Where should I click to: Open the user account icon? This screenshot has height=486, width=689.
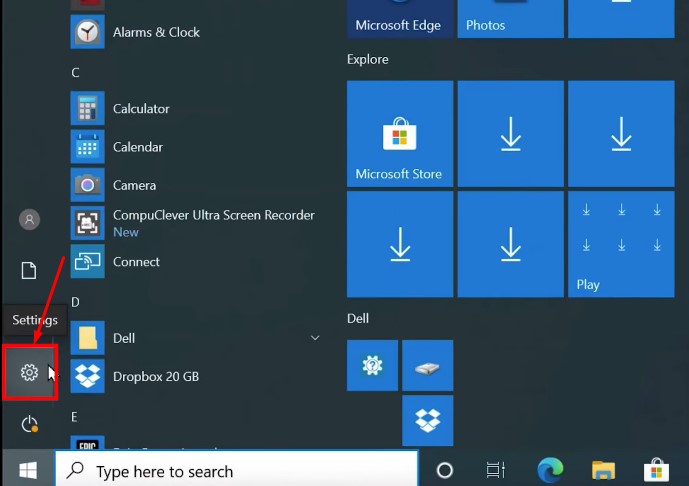[x=29, y=219]
